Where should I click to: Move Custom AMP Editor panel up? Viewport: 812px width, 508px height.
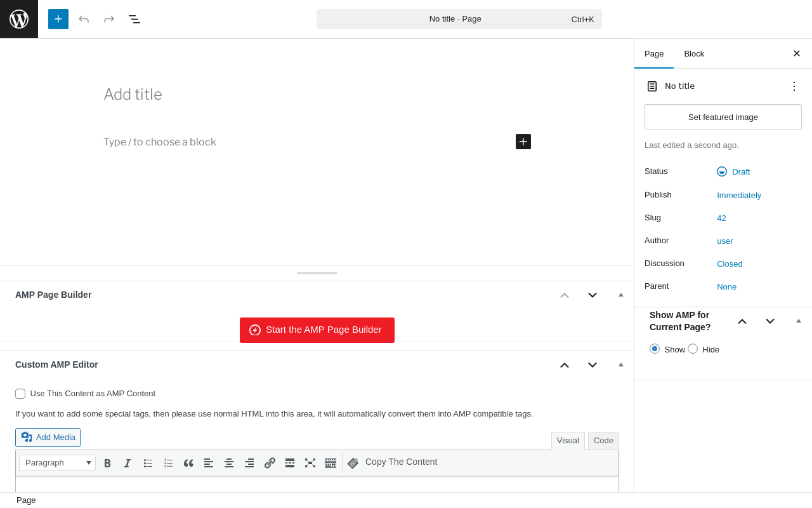(565, 364)
